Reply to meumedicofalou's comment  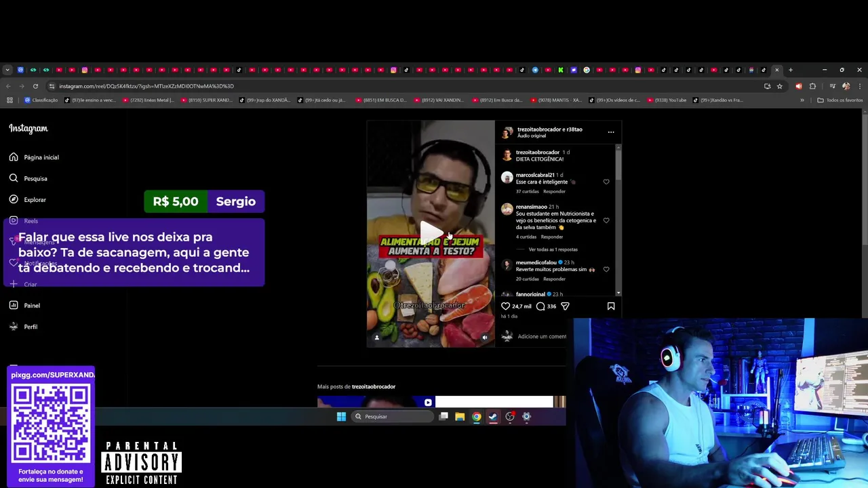point(554,279)
